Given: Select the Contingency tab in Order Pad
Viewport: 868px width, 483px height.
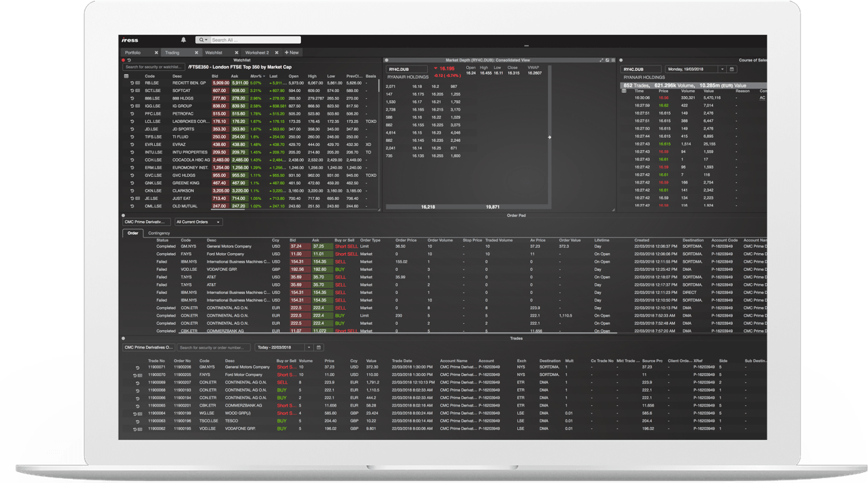Looking at the screenshot, I should [159, 233].
